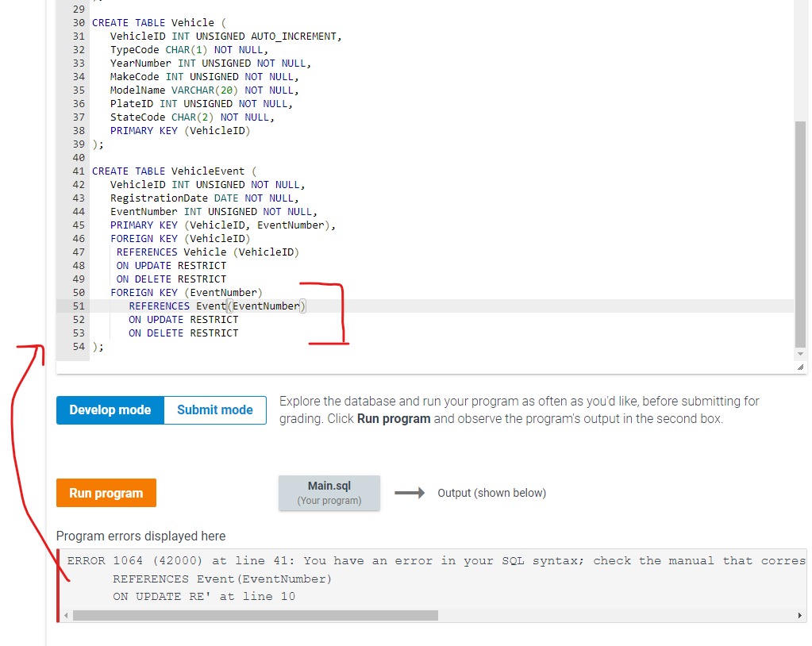
Task: Click 'TypeCode CHAR(1) NOT NULL,' line
Action: point(189,50)
